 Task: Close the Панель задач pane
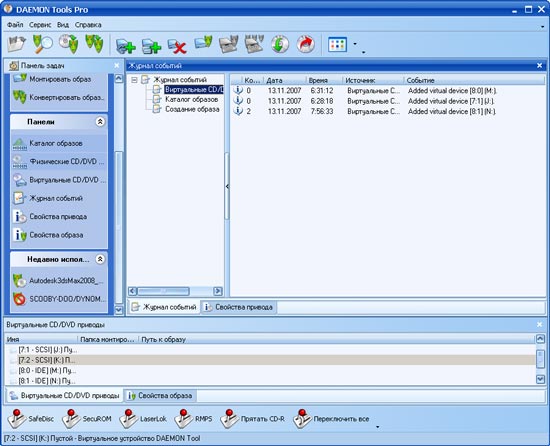[x=117, y=66]
